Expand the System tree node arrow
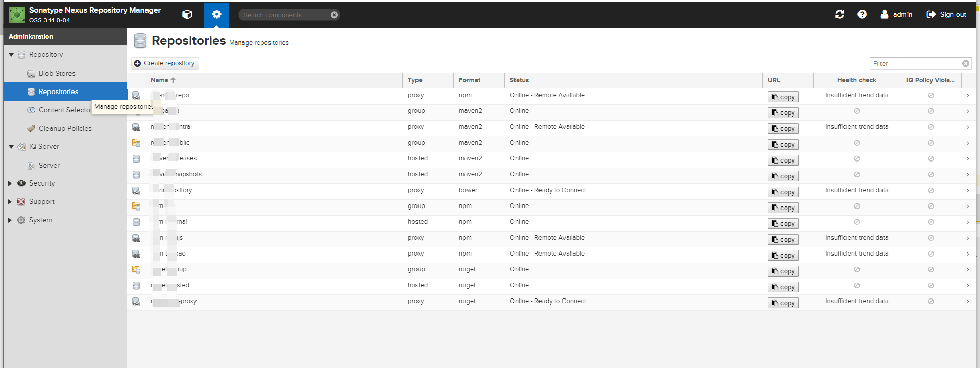The width and height of the screenshot is (980, 368). pyautogui.click(x=10, y=220)
